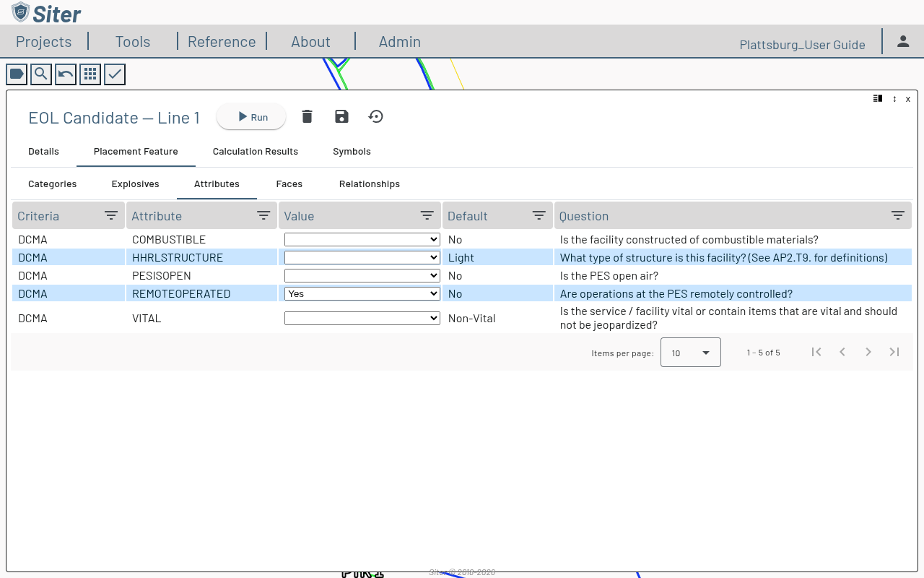This screenshot has width=924, height=578.
Task: Click the Plattsburg_User Guide project label
Action: point(802,45)
